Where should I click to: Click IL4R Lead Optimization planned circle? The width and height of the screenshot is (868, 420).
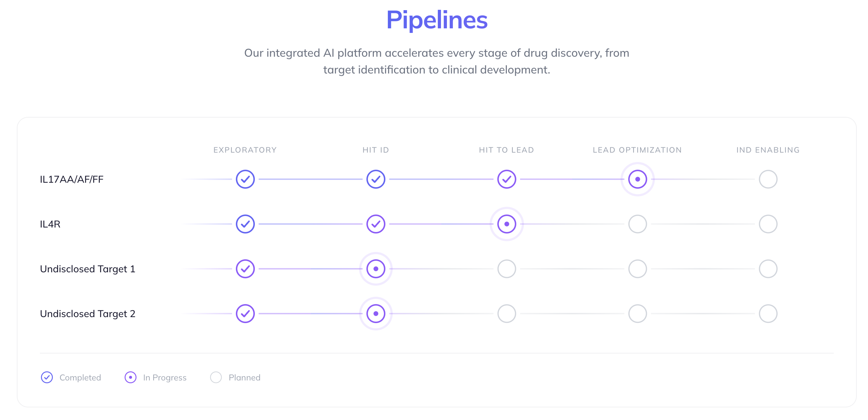pos(638,224)
